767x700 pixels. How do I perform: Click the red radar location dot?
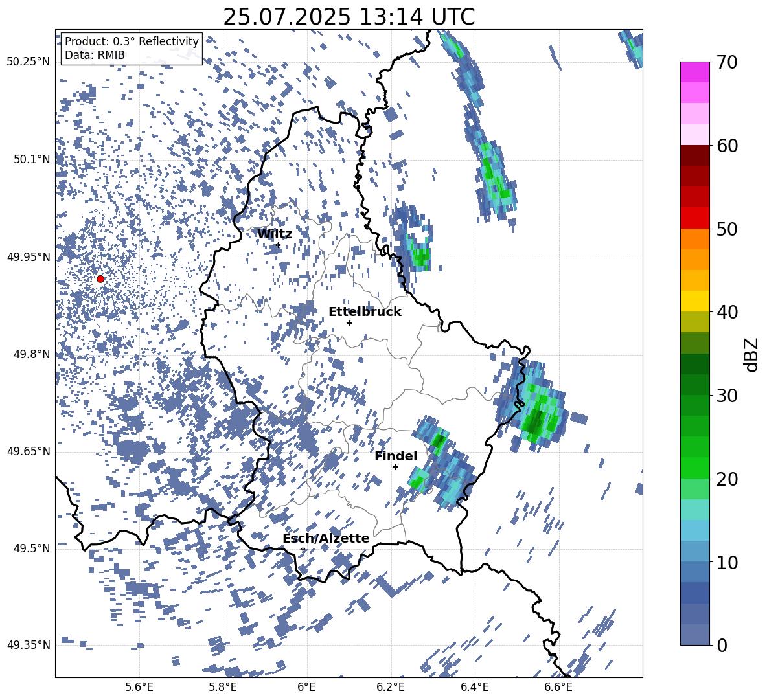pyautogui.click(x=100, y=278)
